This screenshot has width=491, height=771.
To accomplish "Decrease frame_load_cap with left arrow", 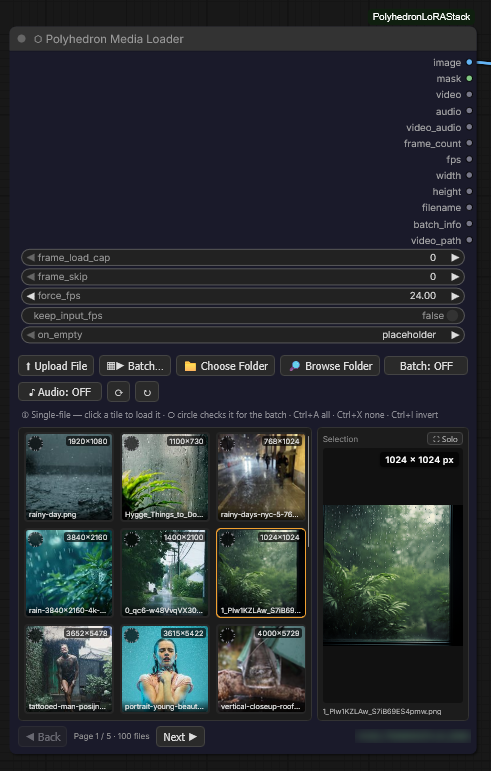I will pos(30,258).
